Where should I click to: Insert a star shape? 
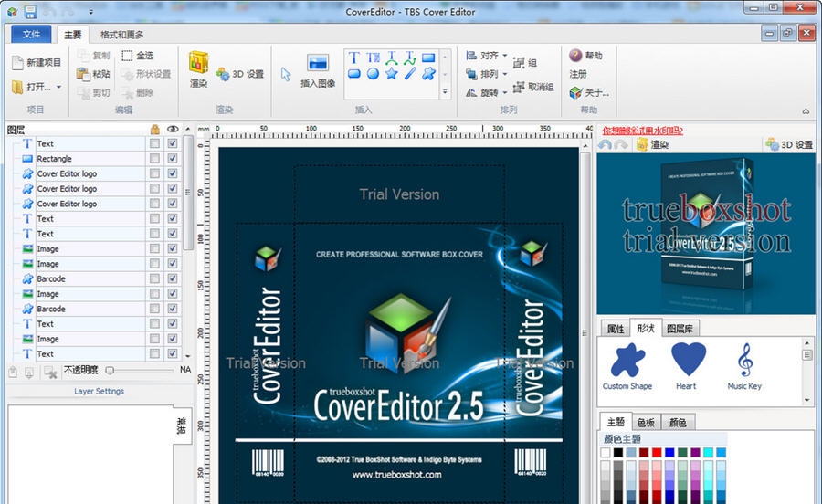tap(391, 74)
